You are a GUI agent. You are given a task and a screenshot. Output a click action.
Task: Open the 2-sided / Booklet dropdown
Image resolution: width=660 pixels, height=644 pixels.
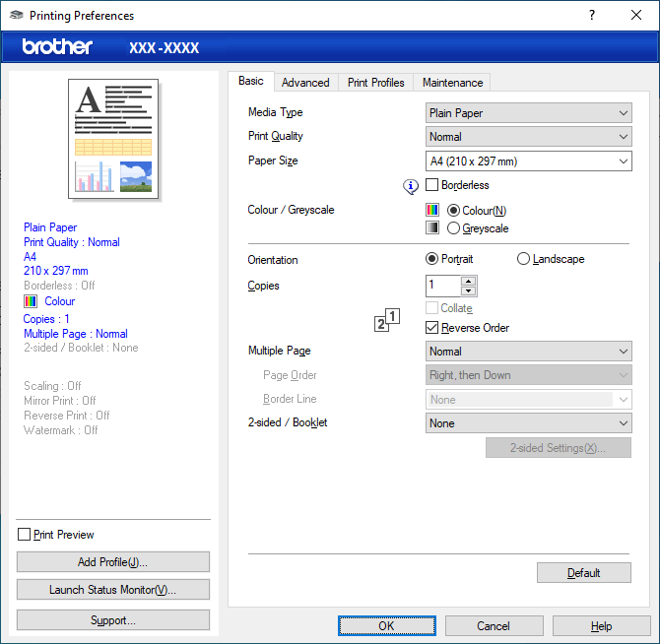pos(529,423)
